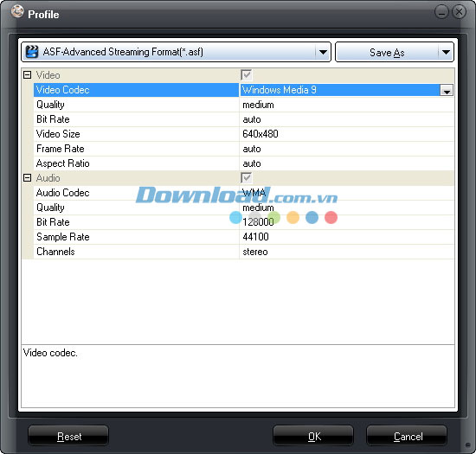Screen dimensions: 476x454
Task: Confirm with the OK button
Action: point(313,436)
